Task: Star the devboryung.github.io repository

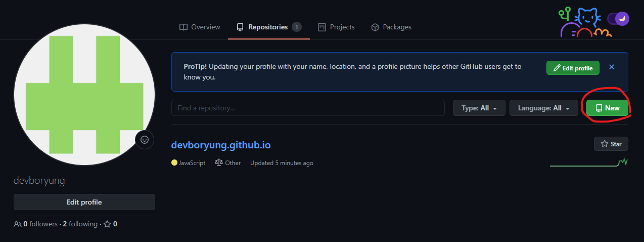Action: [611, 144]
